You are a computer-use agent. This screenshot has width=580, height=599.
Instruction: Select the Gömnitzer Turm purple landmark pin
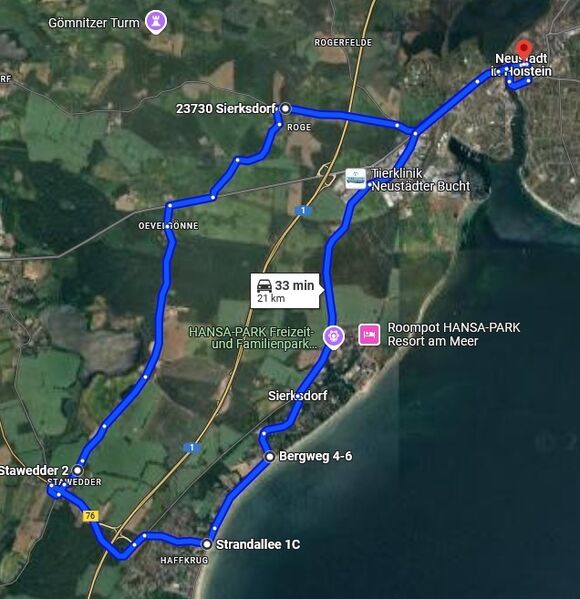point(156,22)
